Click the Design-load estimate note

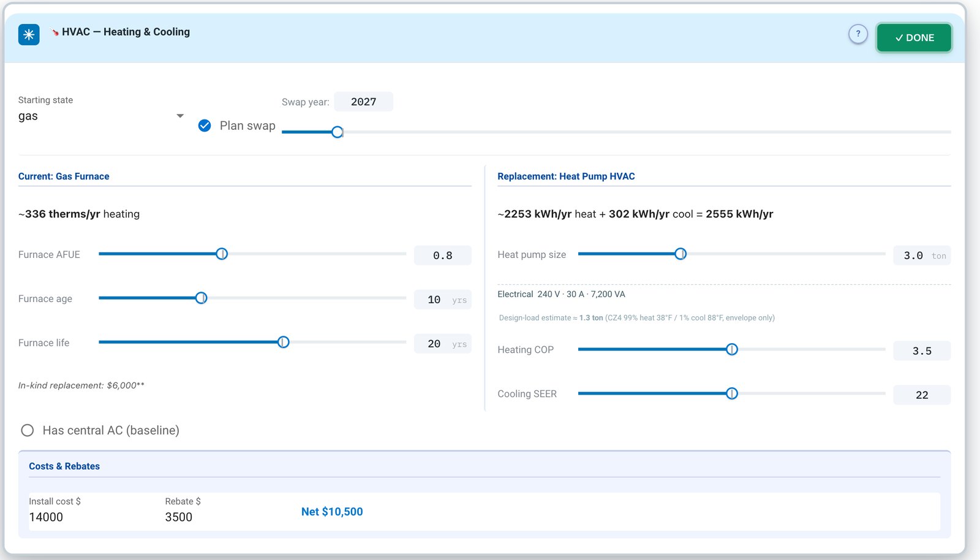click(637, 318)
